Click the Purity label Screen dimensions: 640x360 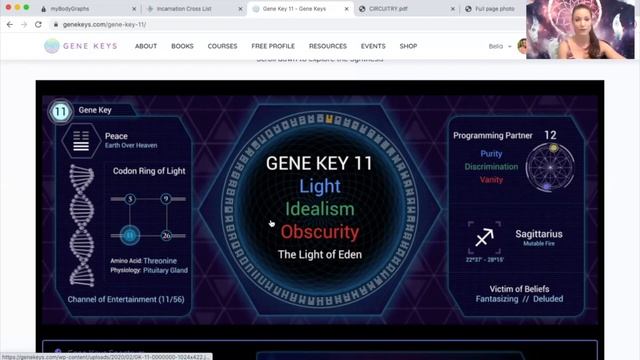[491, 153]
